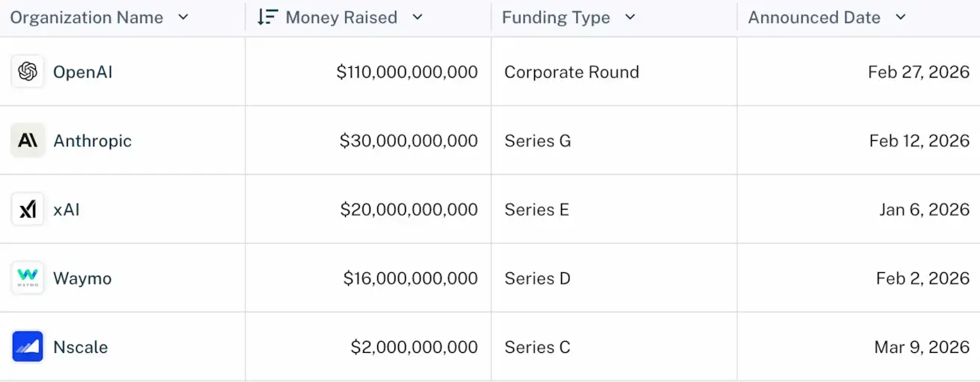Select the Series E funding type cell
The image size is (980, 382).
[536, 210]
